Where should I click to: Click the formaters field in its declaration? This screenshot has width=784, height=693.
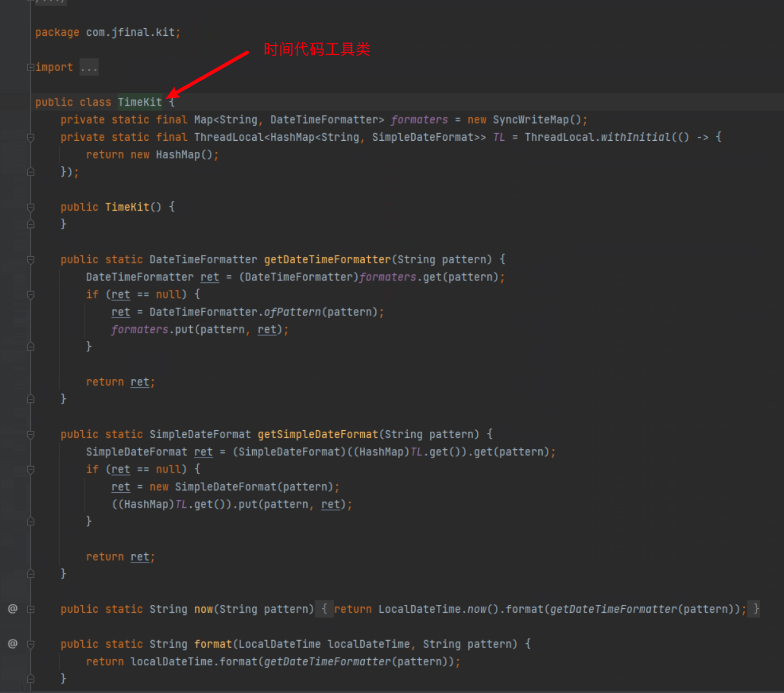click(419, 120)
